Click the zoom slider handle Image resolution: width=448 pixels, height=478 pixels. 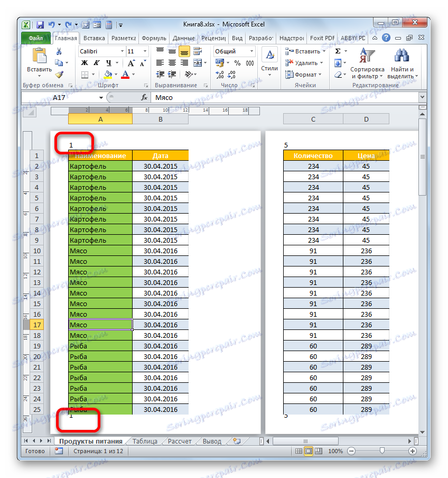coord(382,451)
